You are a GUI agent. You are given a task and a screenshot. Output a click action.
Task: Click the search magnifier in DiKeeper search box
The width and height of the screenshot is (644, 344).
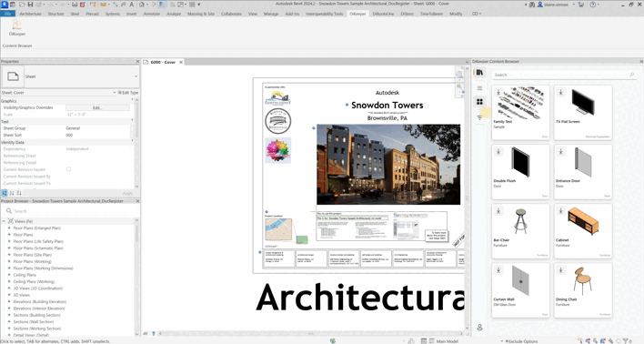(631, 75)
